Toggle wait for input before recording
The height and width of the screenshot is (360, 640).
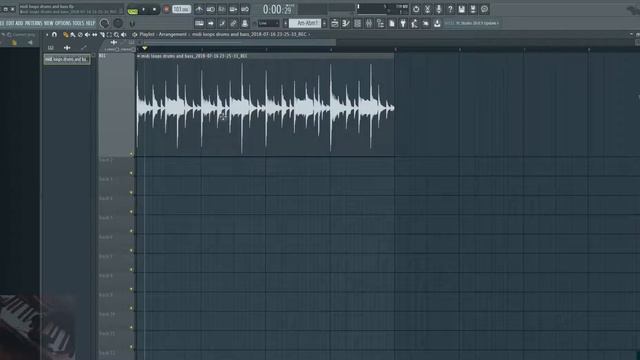click(211, 9)
